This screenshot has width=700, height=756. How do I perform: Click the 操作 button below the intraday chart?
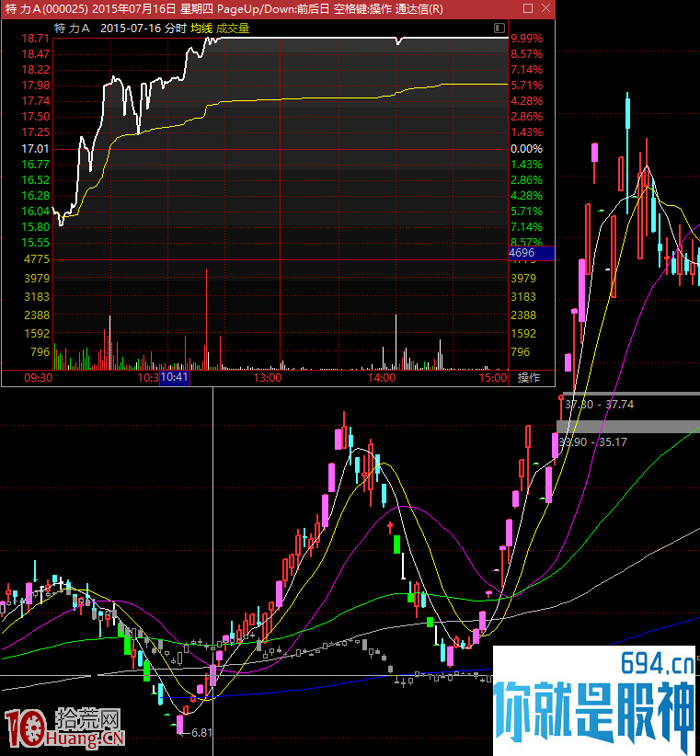point(528,377)
